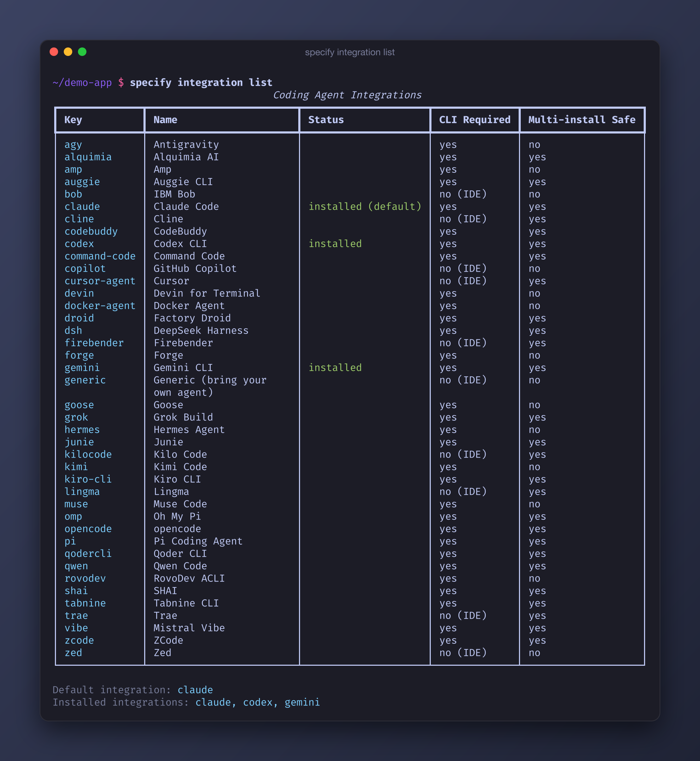Click the 'Key' column header
The width and height of the screenshot is (700, 761).
[x=73, y=120]
